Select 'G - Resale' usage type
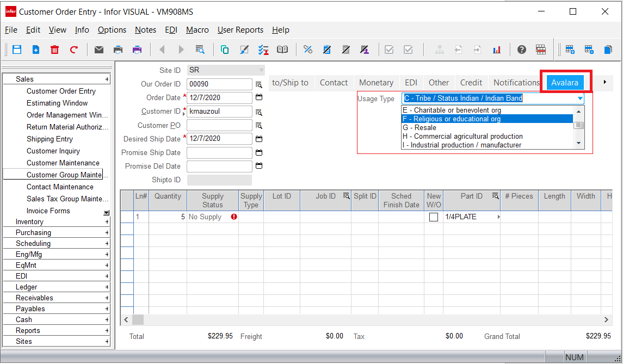623x364 pixels. pyautogui.click(x=487, y=127)
